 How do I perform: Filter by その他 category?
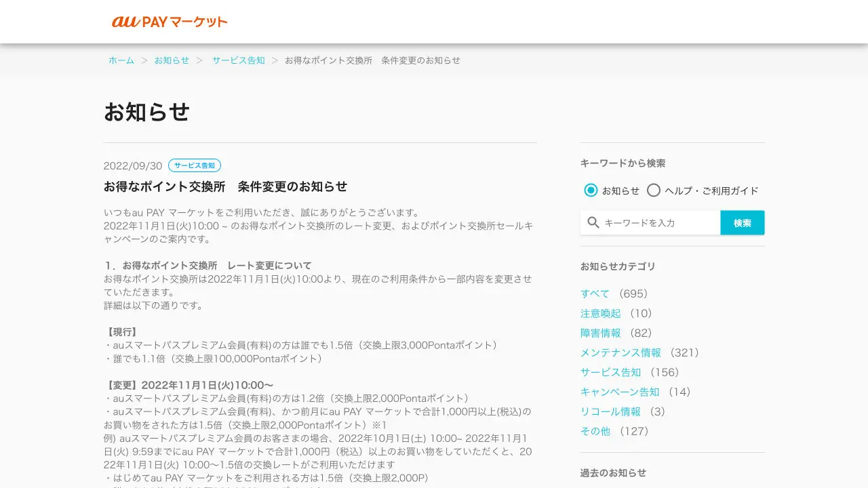click(595, 431)
